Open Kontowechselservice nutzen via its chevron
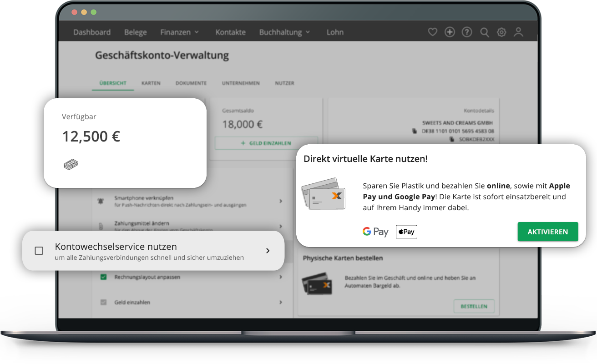The height and width of the screenshot is (364, 597). tap(268, 251)
